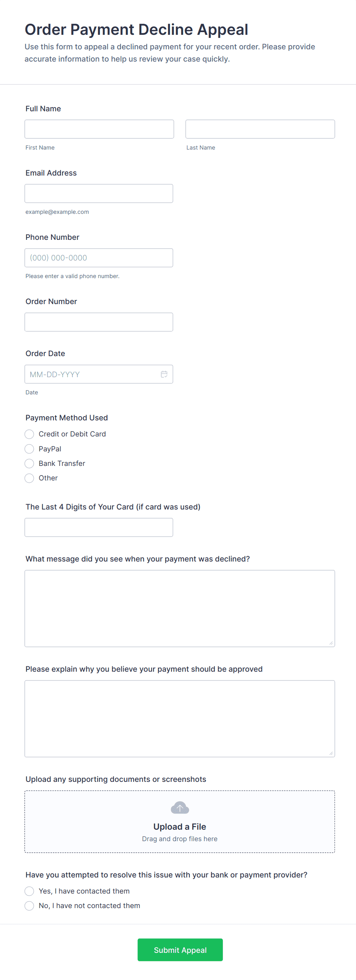Click into the Last Name field
This screenshot has height=980, width=356.
(260, 129)
